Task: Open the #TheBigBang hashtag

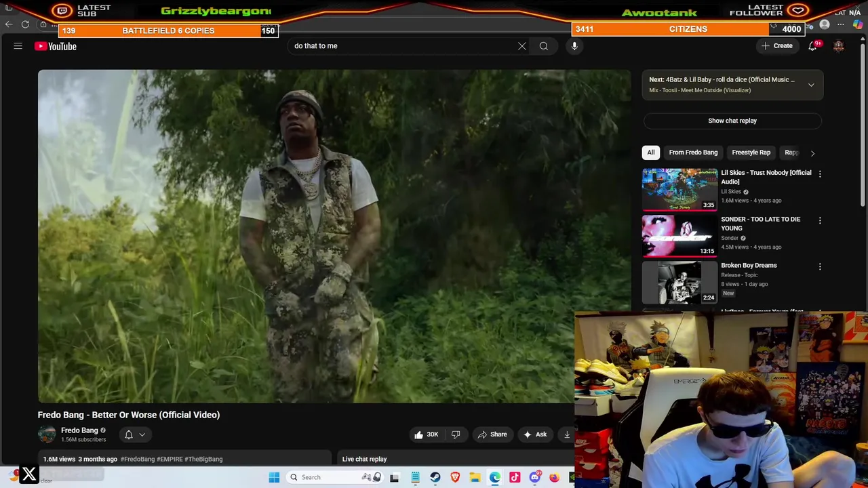Action: (203, 460)
